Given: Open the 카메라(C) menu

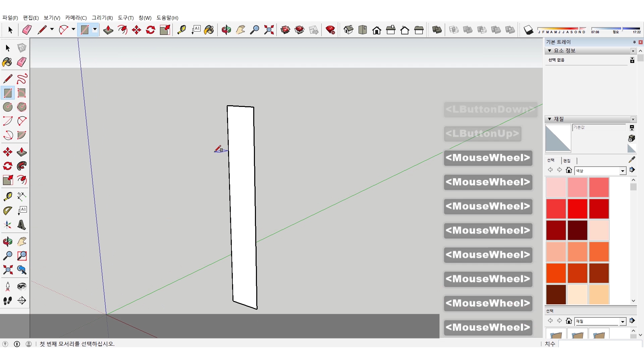Looking at the screenshot, I should coord(76,18).
